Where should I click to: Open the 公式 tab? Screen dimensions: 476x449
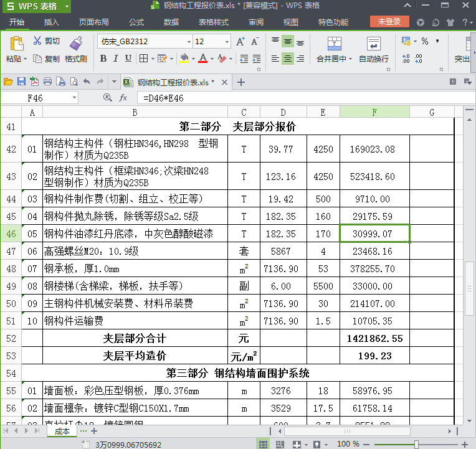pos(136,22)
